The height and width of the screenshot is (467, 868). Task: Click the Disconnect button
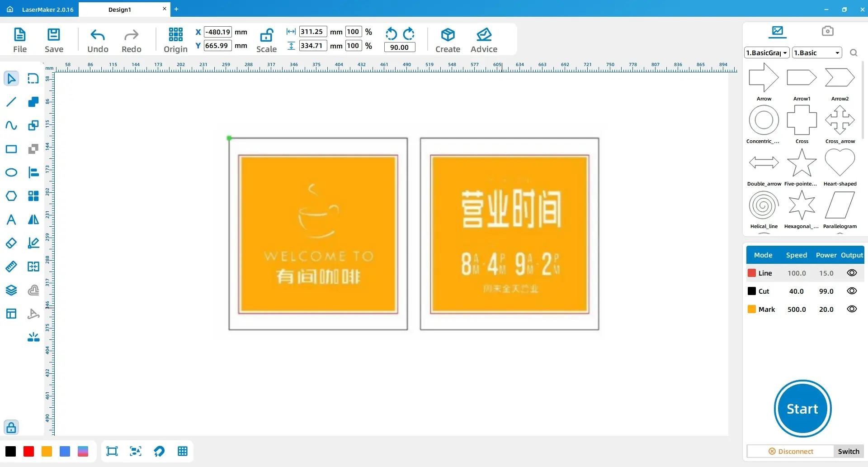790,451
